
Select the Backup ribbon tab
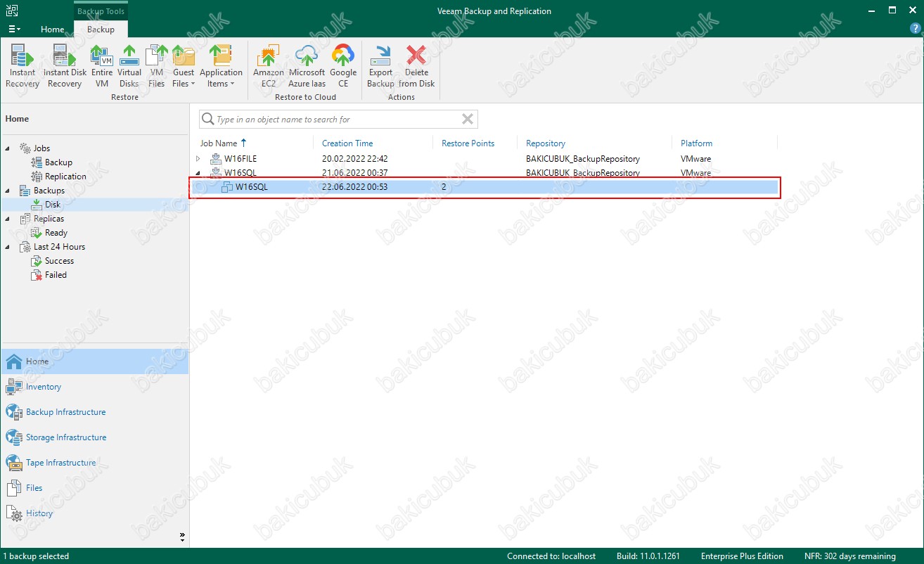pyautogui.click(x=101, y=30)
